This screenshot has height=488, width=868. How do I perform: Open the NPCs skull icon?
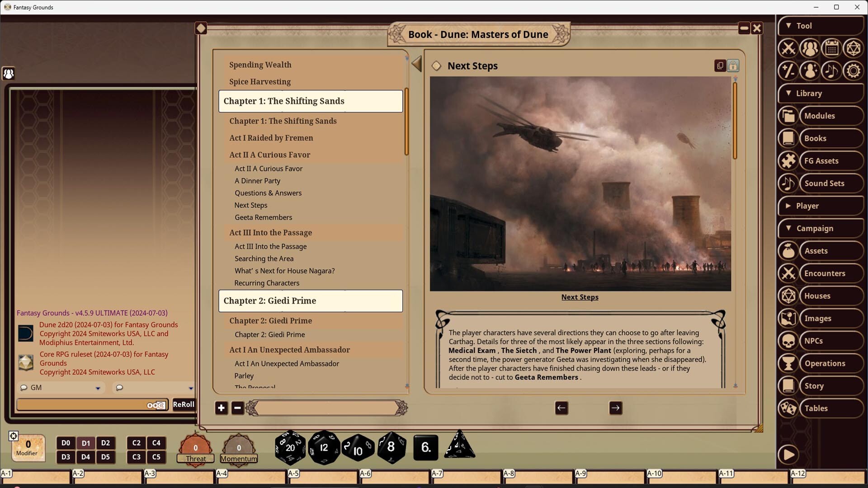pos(788,341)
